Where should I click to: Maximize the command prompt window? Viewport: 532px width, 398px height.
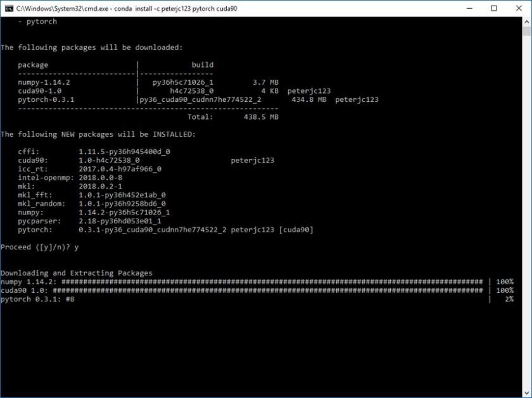coord(493,8)
